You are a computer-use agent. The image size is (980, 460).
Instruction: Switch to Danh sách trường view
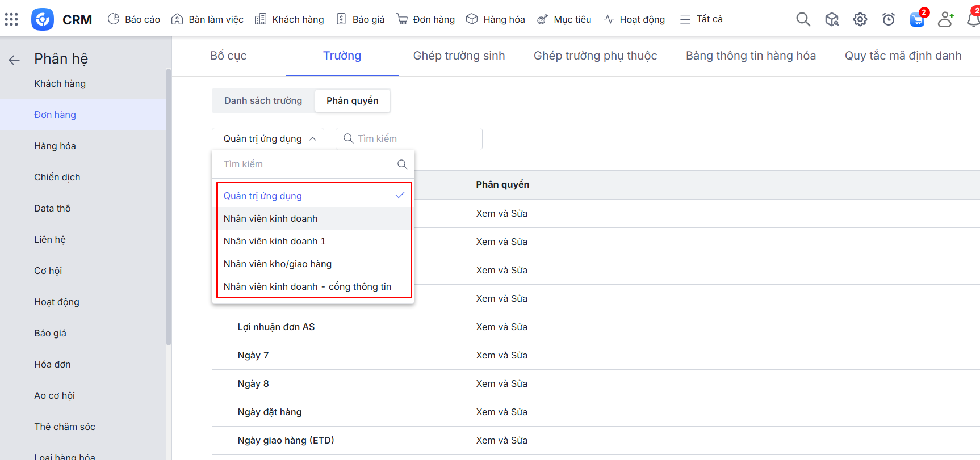[x=263, y=100]
